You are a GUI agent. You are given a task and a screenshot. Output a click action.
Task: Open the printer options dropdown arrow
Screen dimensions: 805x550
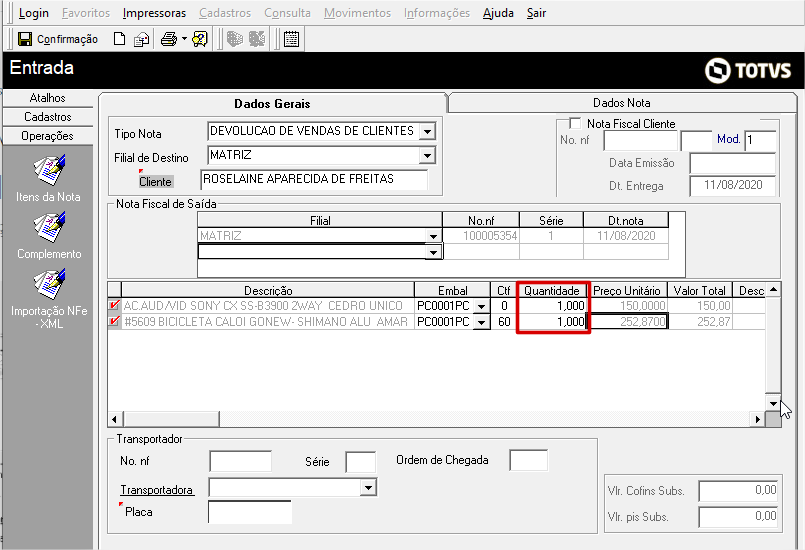tap(184, 39)
